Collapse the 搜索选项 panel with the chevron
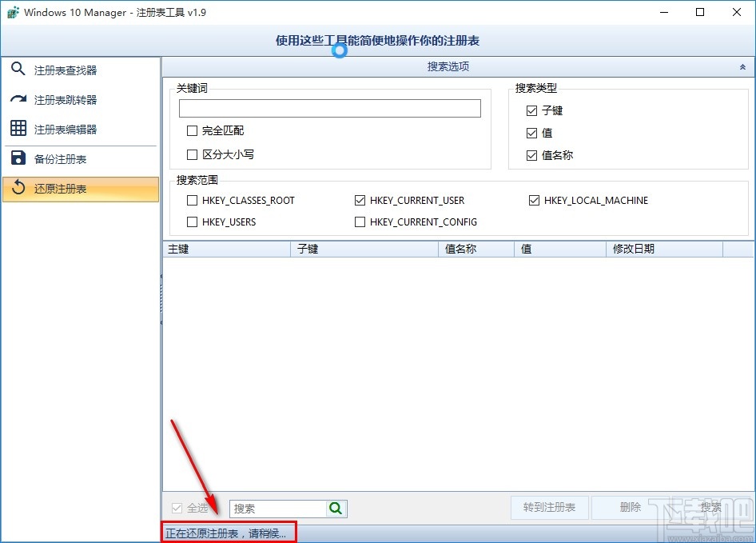The height and width of the screenshot is (543, 756). pos(742,66)
